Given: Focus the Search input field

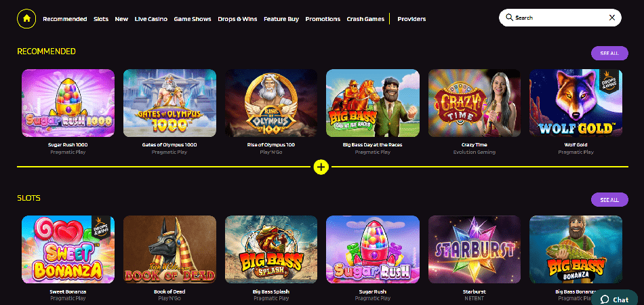Looking at the screenshot, I should point(560,18).
